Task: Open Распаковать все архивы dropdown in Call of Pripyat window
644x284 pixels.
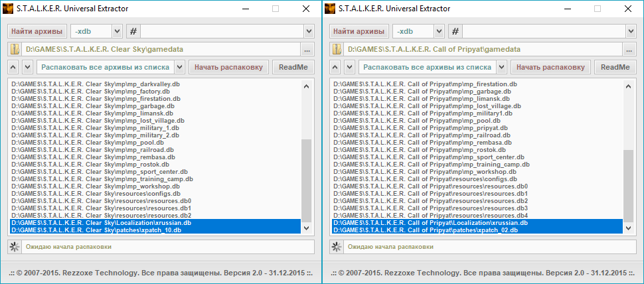Action: click(501, 67)
